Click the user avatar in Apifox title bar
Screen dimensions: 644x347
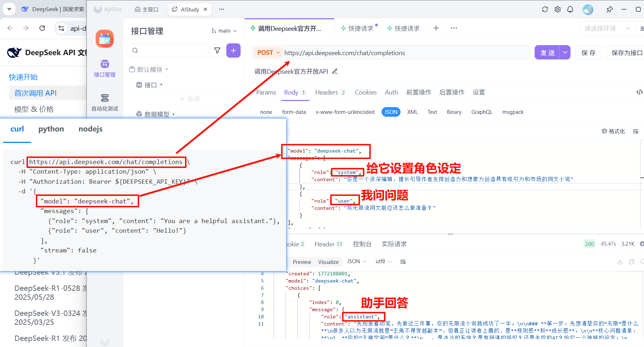pyautogui.click(x=588, y=9)
